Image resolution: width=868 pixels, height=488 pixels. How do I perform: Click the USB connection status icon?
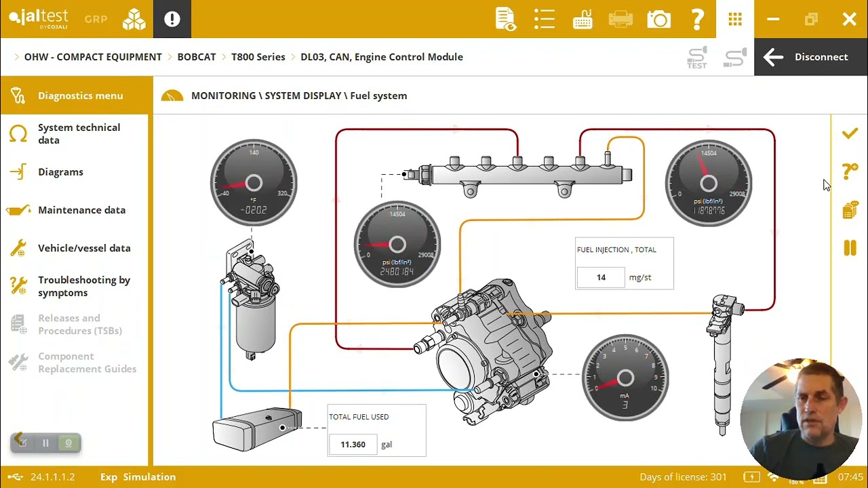pyautogui.click(x=15, y=477)
